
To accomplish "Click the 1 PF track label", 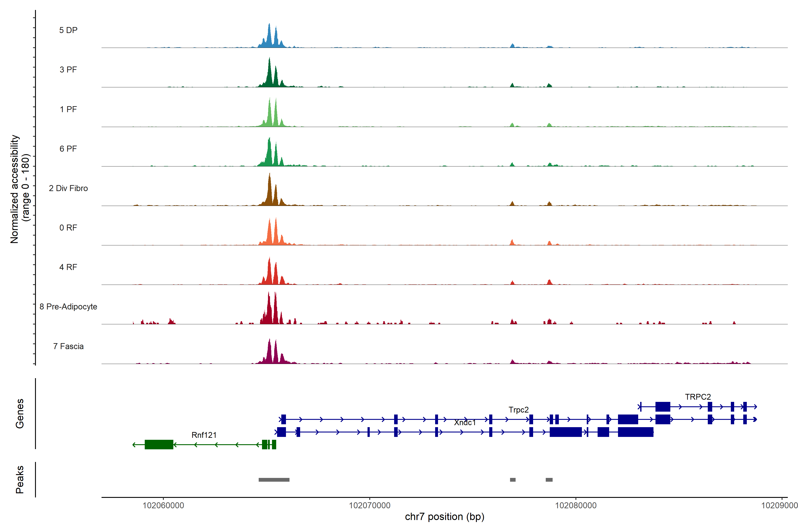I will point(68,109).
